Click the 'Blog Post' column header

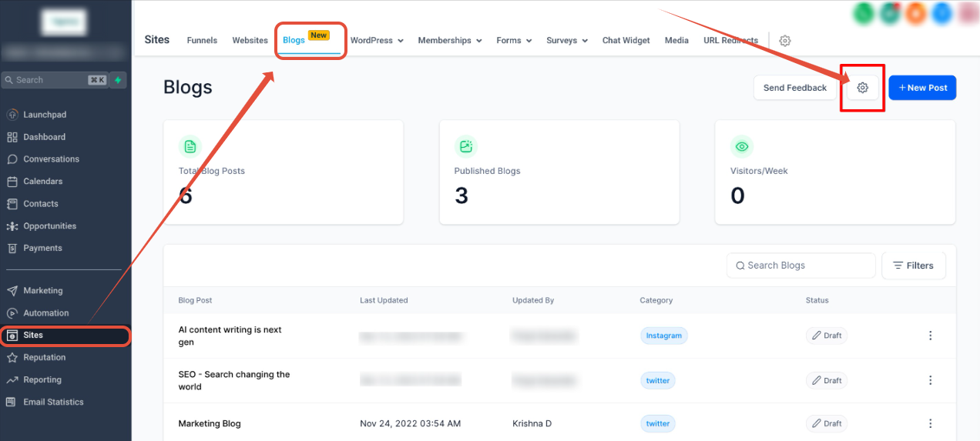(x=195, y=300)
